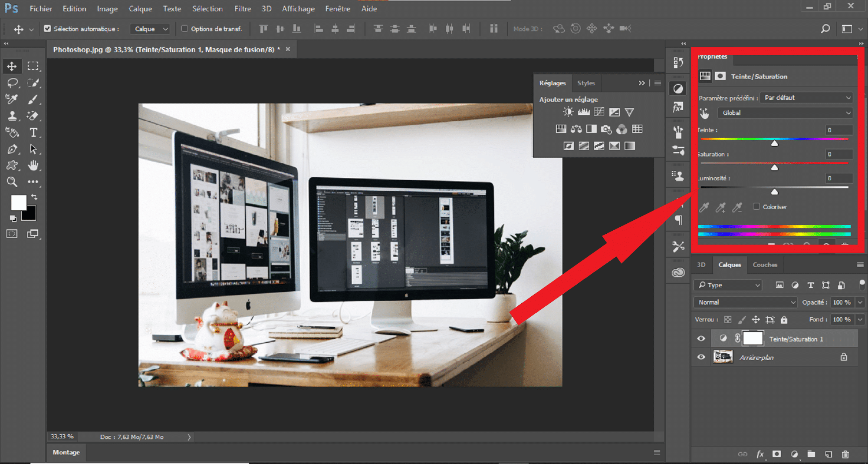Switch to the Couches tab

tap(765, 265)
